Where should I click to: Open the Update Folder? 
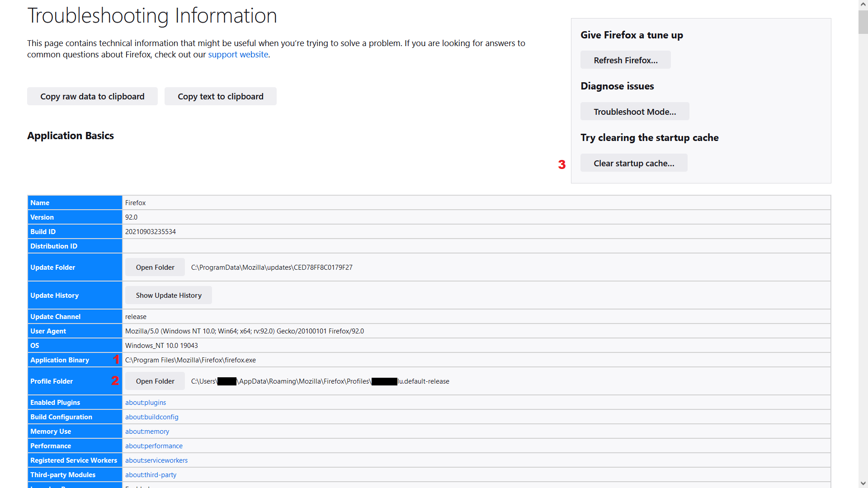point(155,267)
